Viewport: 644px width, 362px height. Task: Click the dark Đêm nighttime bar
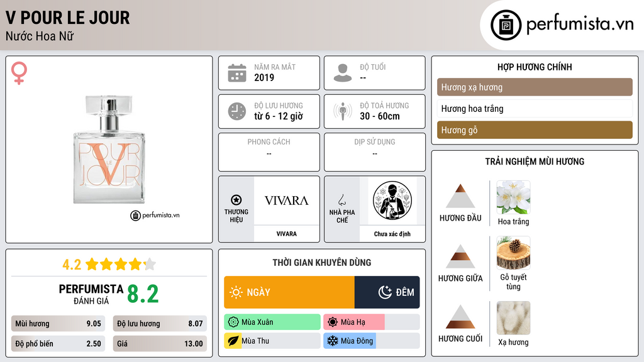pyautogui.click(x=387, y=292)
